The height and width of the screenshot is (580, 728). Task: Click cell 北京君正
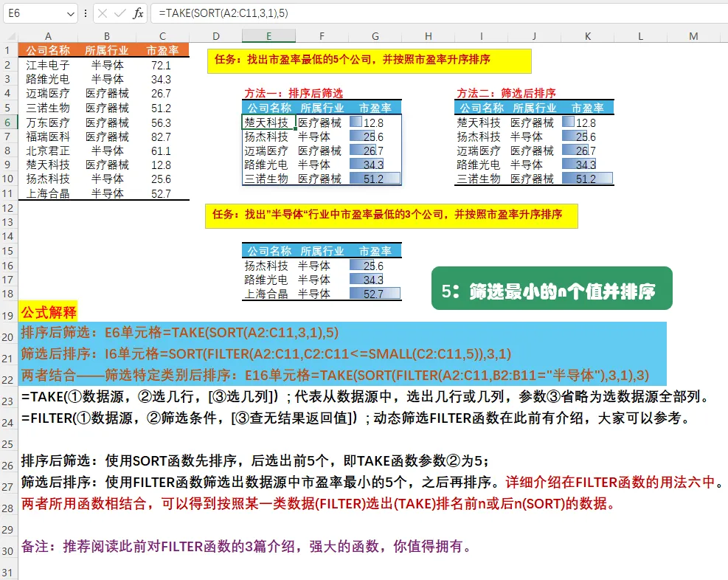(x=48, y=151)
